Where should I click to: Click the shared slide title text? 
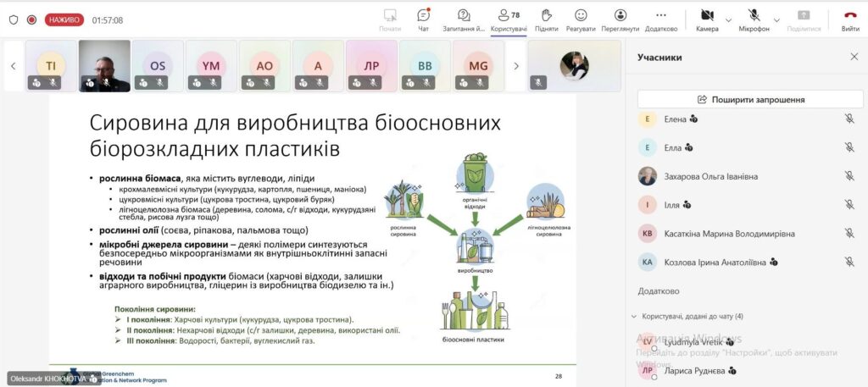click(295, 136)
